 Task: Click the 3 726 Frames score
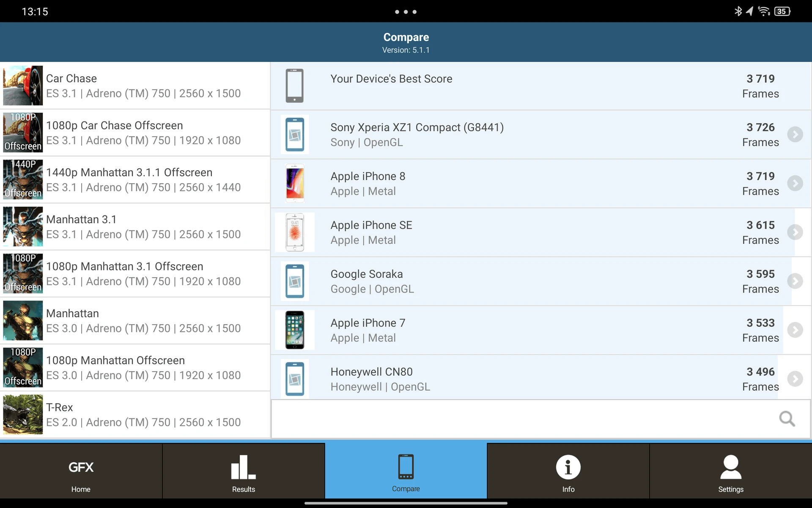pyautogui.click(x=760, y=135)
